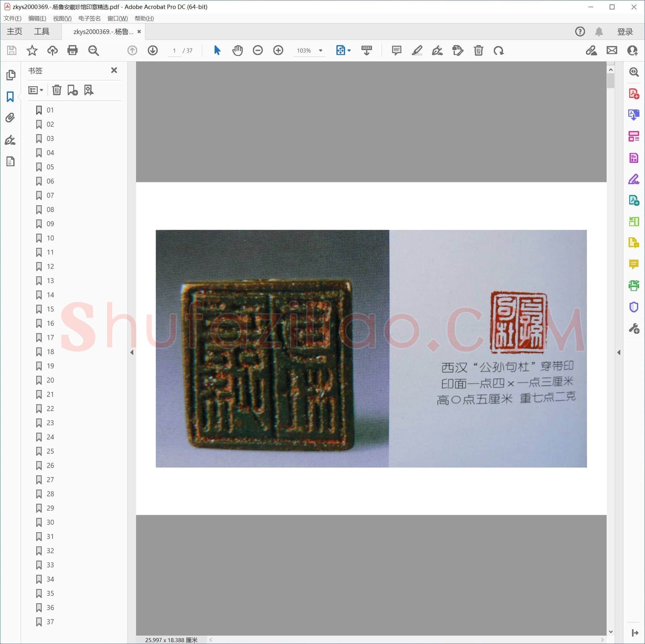
Task: Open zoom percentage dropdown
Action: [x=321, y=51]
